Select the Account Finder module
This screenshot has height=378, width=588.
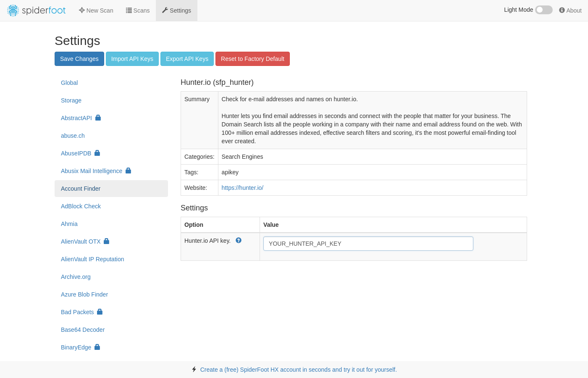tap(111, 189)
